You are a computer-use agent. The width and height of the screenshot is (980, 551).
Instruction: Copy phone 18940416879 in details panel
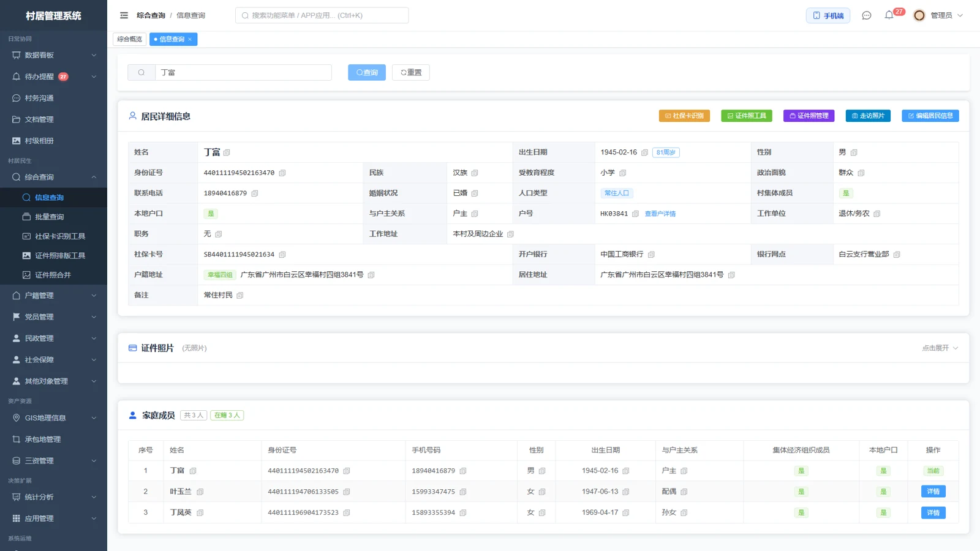point(255,193)
